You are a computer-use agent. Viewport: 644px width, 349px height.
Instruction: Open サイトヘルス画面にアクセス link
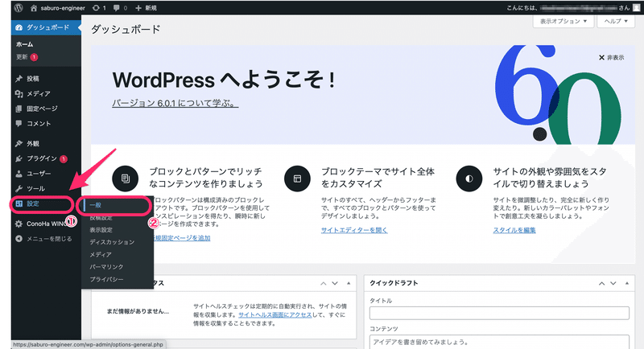coord(275,315)
